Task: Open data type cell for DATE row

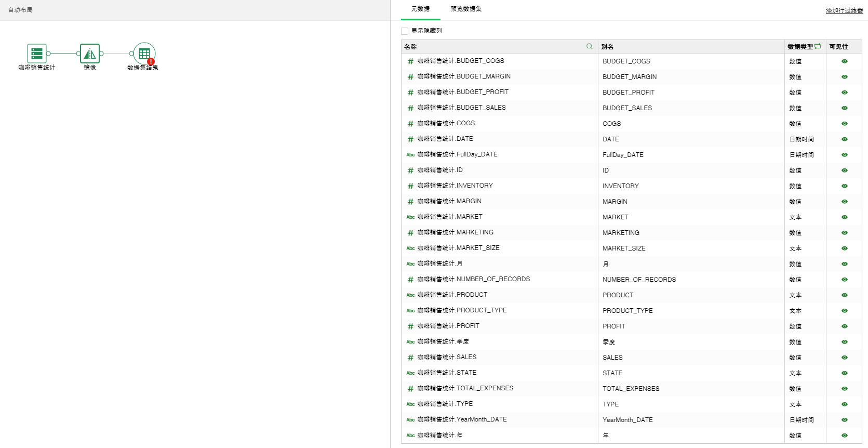Action: pos(802,139)
